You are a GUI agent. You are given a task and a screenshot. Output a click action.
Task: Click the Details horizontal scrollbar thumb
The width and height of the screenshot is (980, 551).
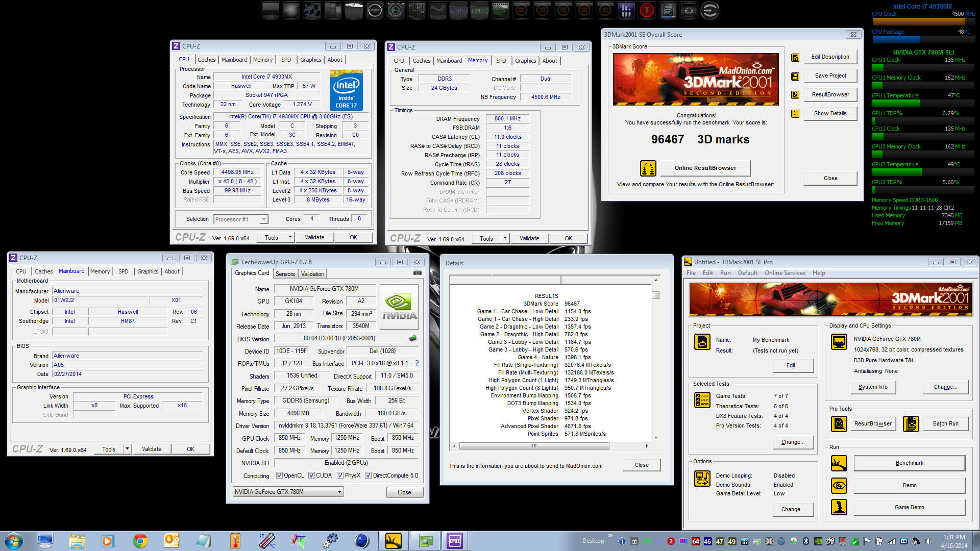point(534,446)
